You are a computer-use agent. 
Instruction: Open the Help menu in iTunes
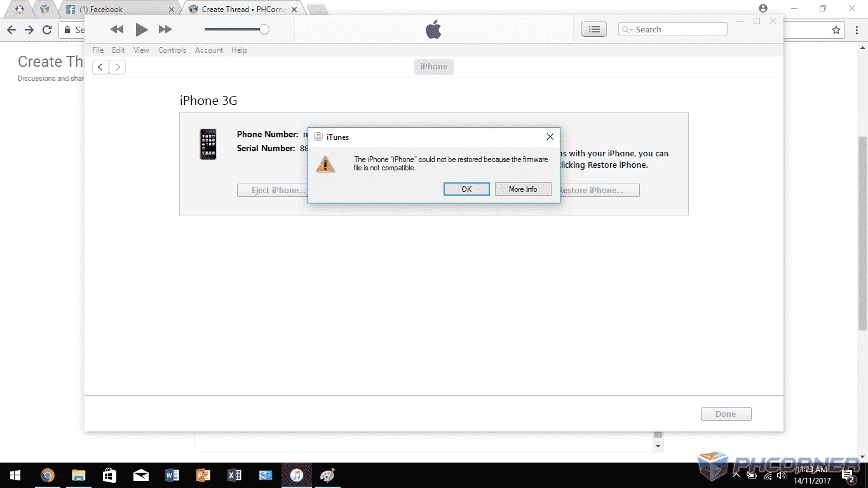[x=239, y=50]
